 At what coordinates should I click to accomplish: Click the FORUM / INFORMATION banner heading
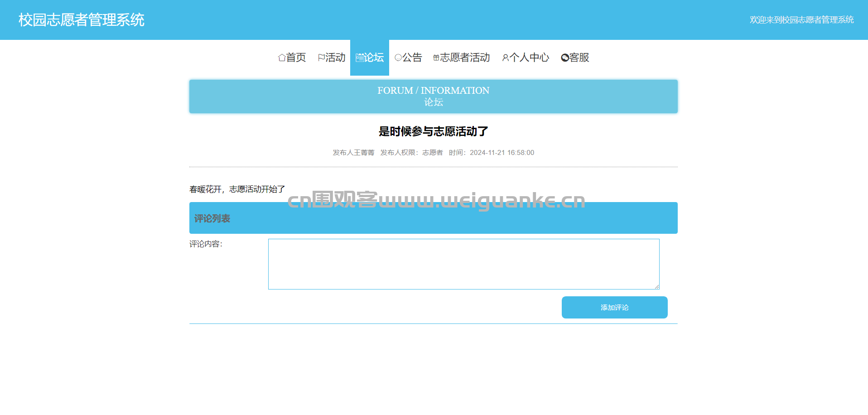433,91
